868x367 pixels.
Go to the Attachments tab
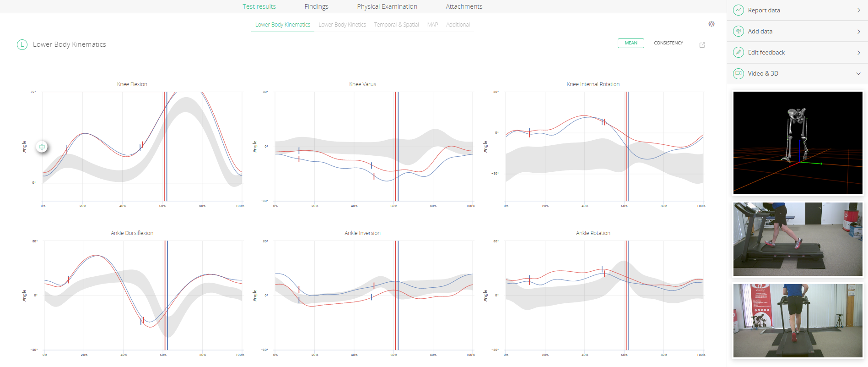click(464, 6)
